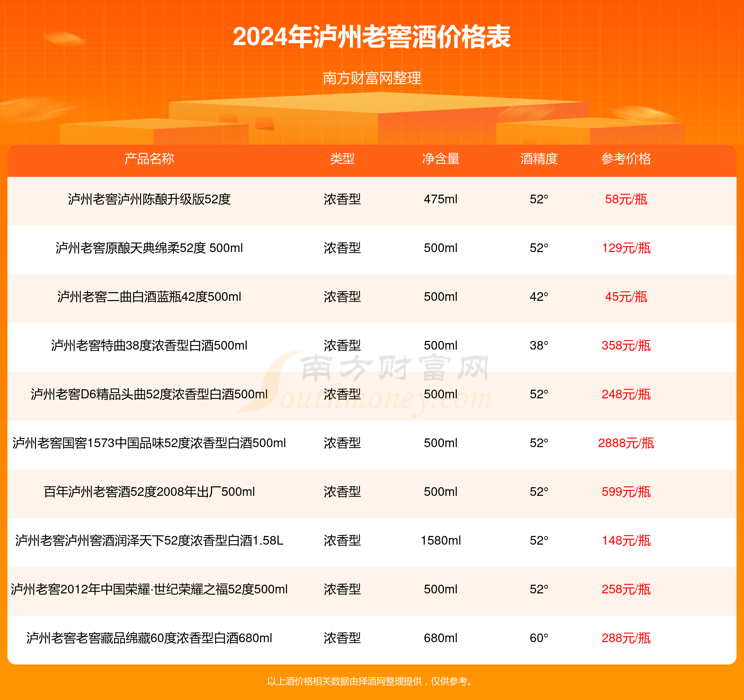The height and width of the screenshot is (700, 744).
Task: Click "52°" in the 599元/瓶 row
Action: (x=539, y=492)
